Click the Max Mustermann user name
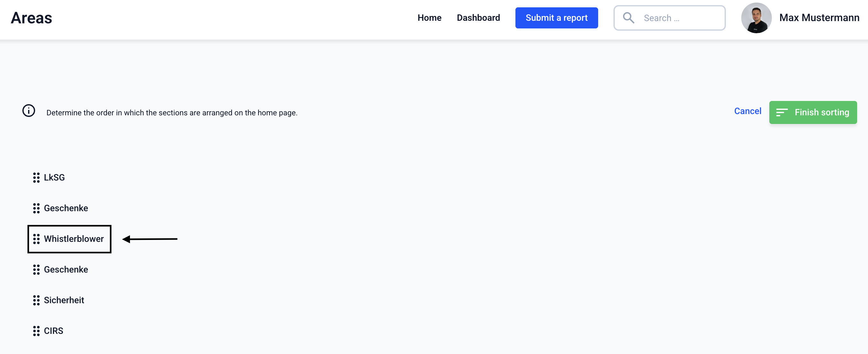This screenshot has height=354, width=868. pos(819,18)
